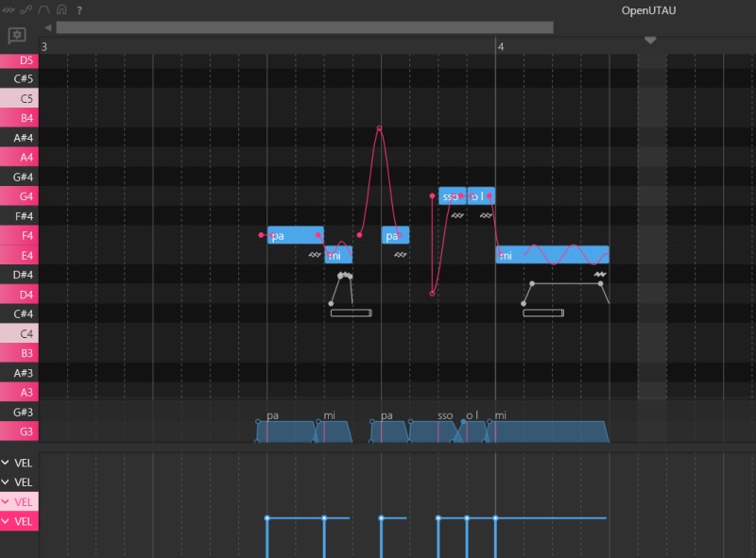Select the short mi note at E4
The height and width of the screenshot is (558, 756).
[338, 255]
